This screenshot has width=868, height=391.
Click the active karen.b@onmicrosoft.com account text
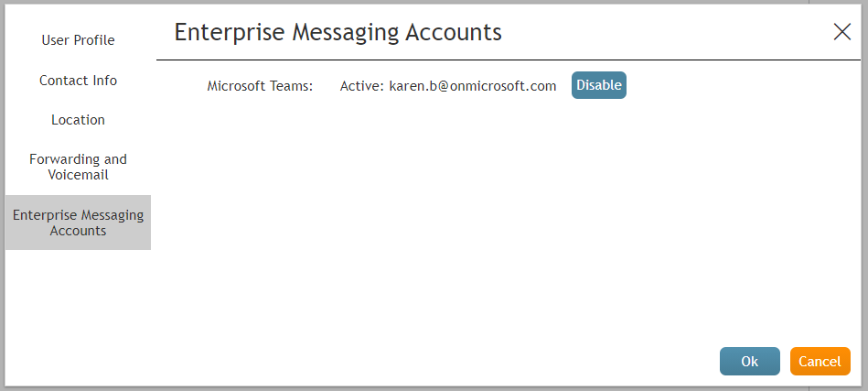coord(472,86)
